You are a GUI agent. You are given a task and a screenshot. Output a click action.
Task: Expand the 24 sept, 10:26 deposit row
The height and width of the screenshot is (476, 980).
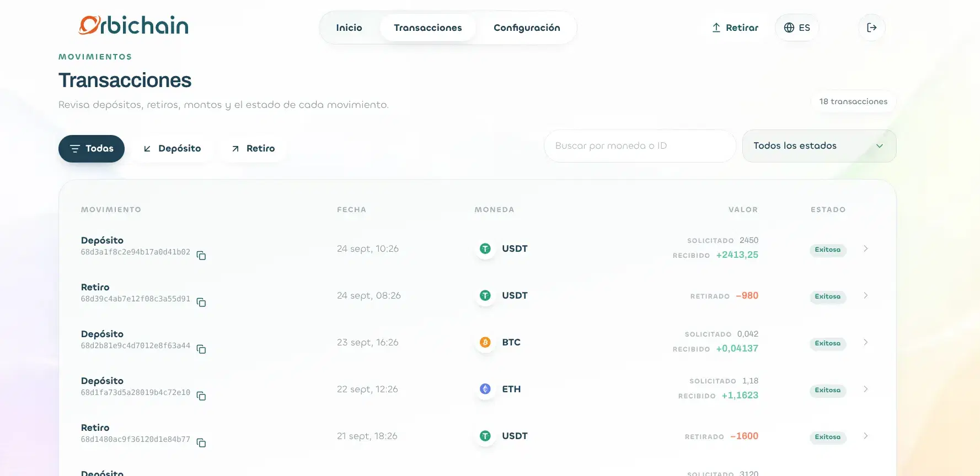click(x=866, y=249)
